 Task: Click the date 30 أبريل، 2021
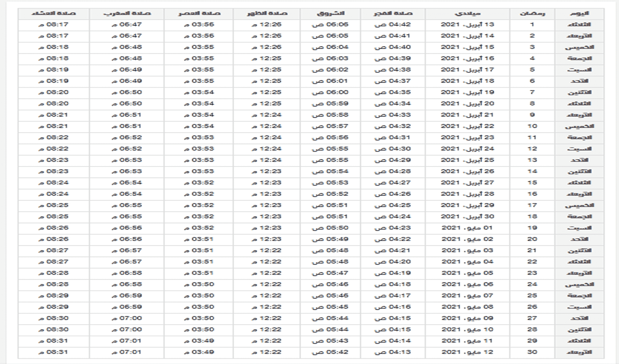pyautogui.click(x=468, y=217)
